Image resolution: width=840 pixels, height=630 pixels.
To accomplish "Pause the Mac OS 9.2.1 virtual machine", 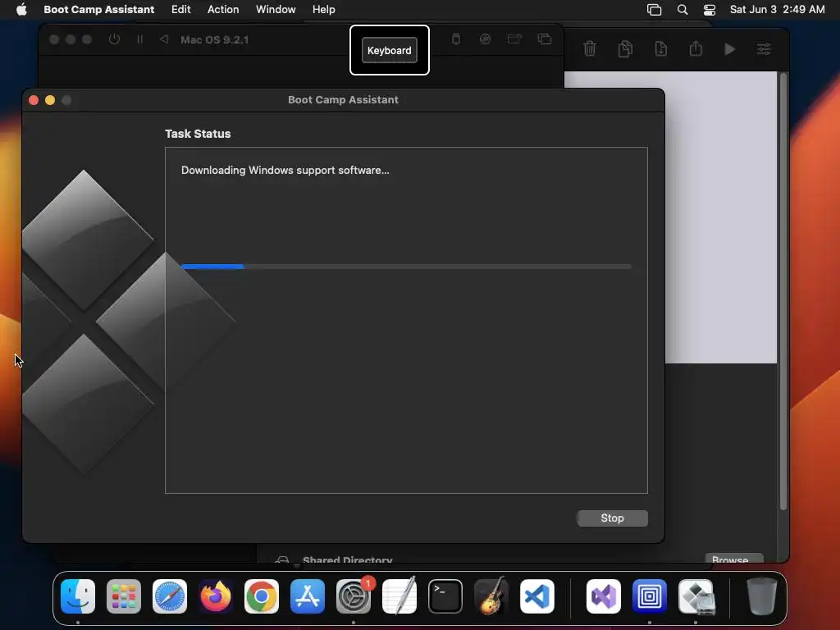I will tap(139, 39).
